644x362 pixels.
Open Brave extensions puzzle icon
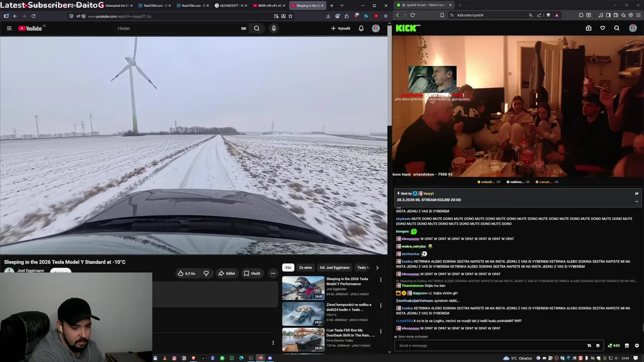point(581,15)
